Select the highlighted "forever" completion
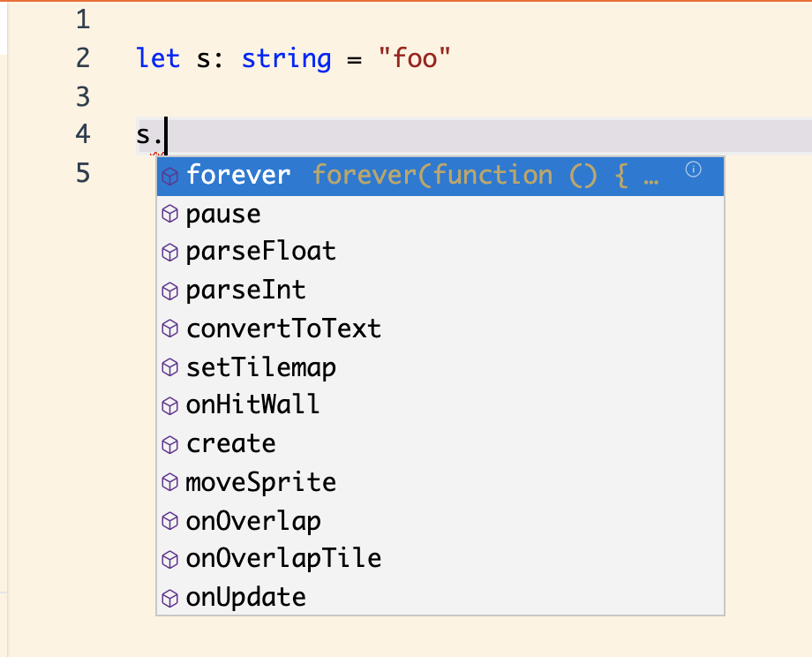Viewport: 812px width, 657px height. tap(238, 175)
